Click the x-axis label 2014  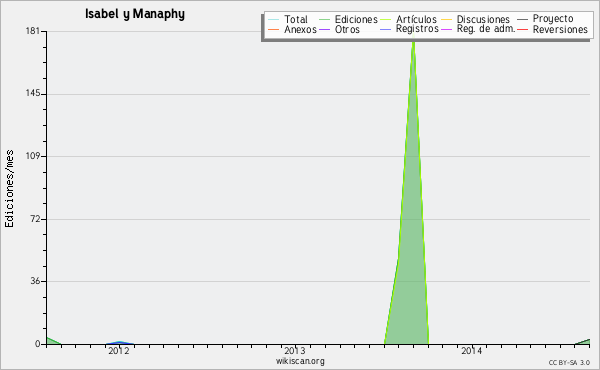471,351
